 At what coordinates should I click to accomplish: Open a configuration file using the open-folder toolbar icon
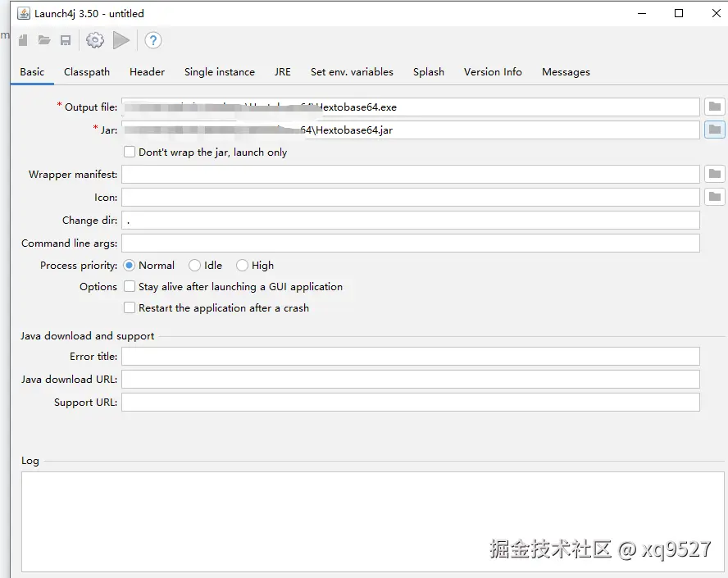click(44, 40)
